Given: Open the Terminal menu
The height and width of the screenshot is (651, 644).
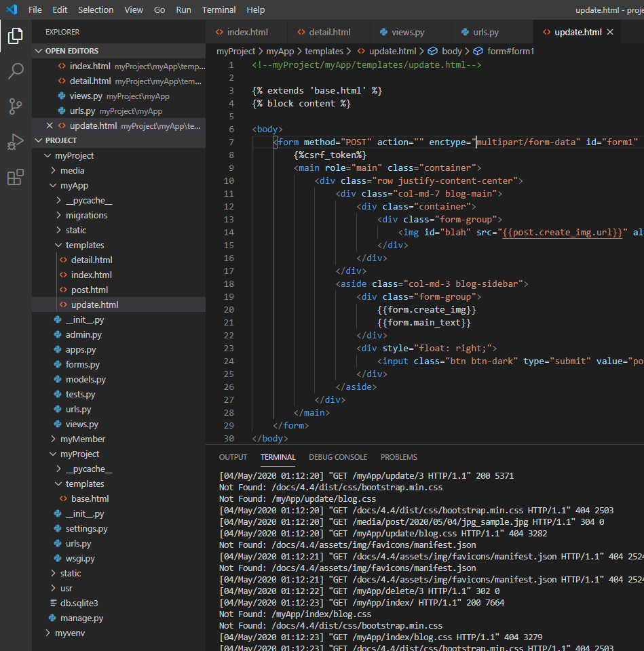Looking at the screenshot, I should pos(219,9).
